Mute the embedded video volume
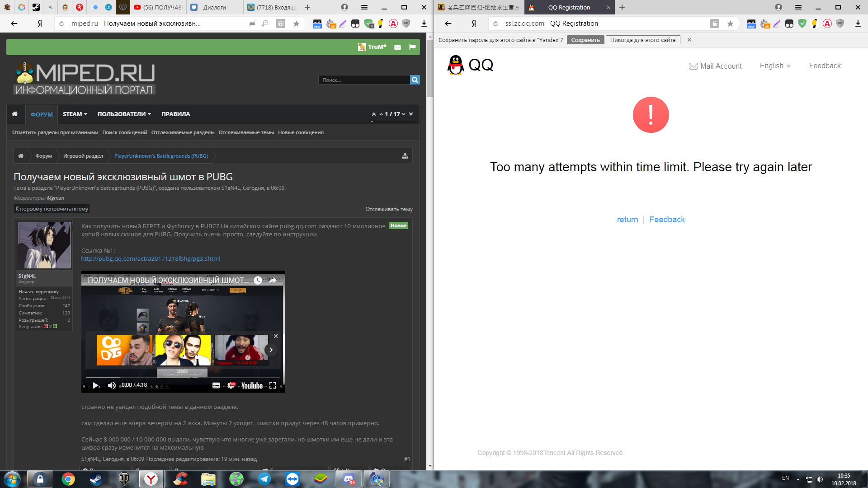The image size is (868, 488). (112, 385)
